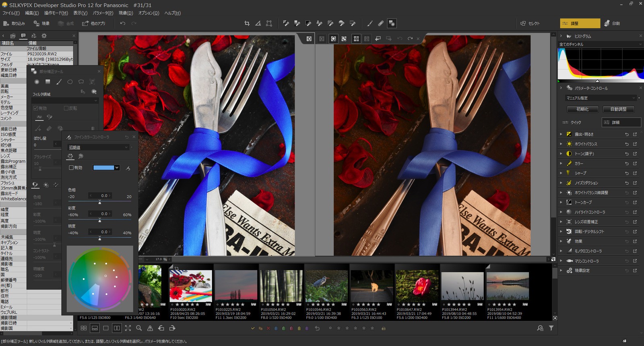
Task: Select the eraser-style spotting tool in toolbar
Action: (x=380, y=23)
